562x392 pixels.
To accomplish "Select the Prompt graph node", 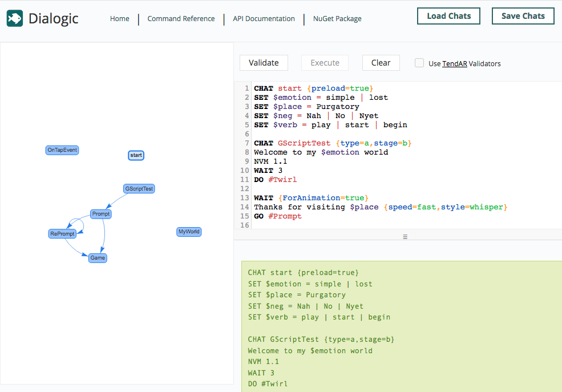I will tap(101, 214).
